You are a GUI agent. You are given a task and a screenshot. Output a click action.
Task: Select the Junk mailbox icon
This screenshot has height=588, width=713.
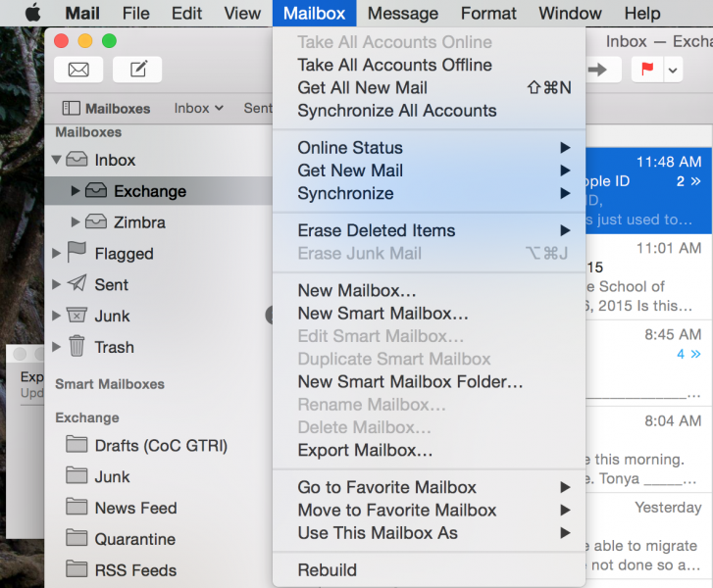pos(76,316)
